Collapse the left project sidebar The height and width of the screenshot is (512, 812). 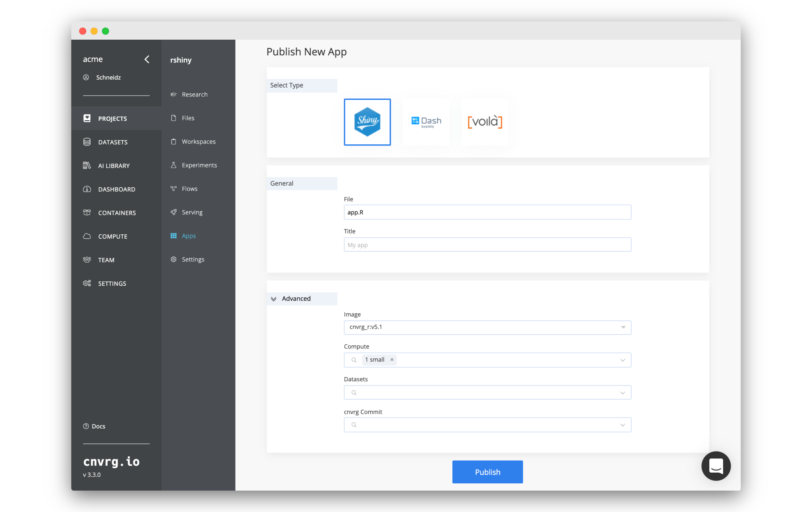[x=147, y=59]
